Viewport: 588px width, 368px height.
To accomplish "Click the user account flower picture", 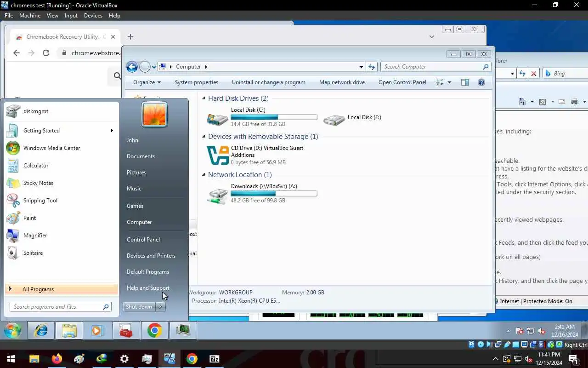I will click(154, 114).
